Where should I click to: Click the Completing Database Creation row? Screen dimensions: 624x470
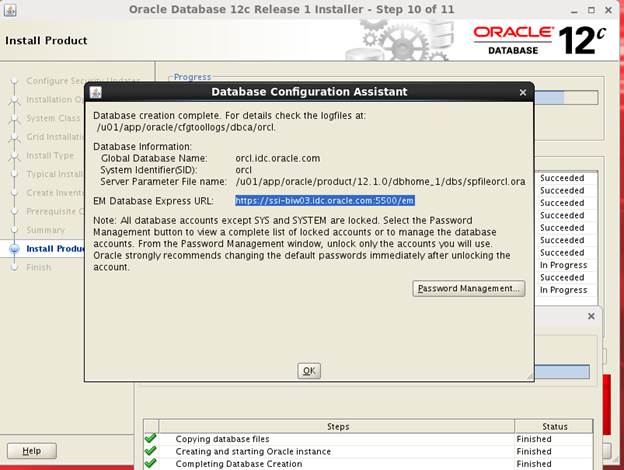pyautogui.click(x=368, y=464)
